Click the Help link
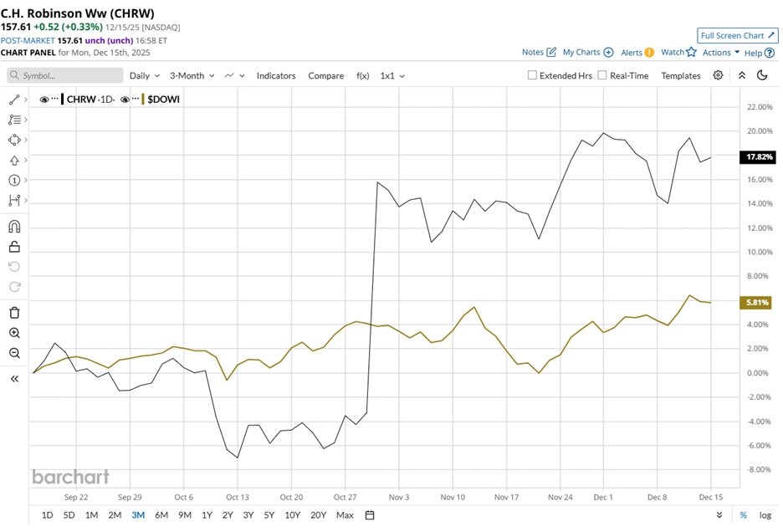 (753, 53)
